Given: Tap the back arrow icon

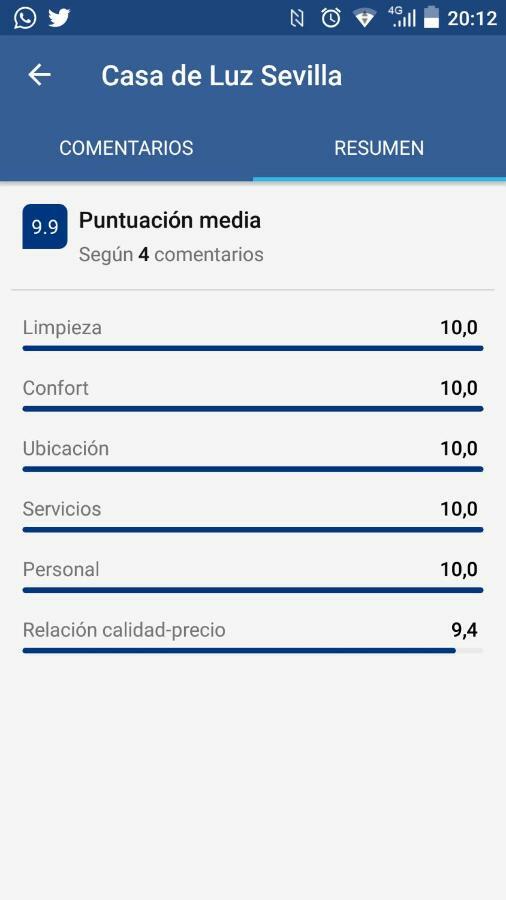Looking at the screenshot, I should [40, 75].
